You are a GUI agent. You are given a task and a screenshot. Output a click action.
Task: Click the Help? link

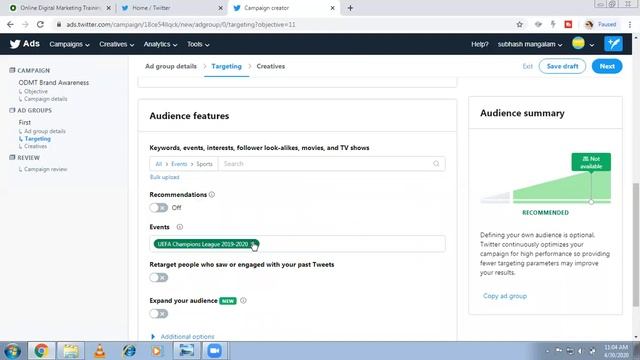click(x=480, y=44)
